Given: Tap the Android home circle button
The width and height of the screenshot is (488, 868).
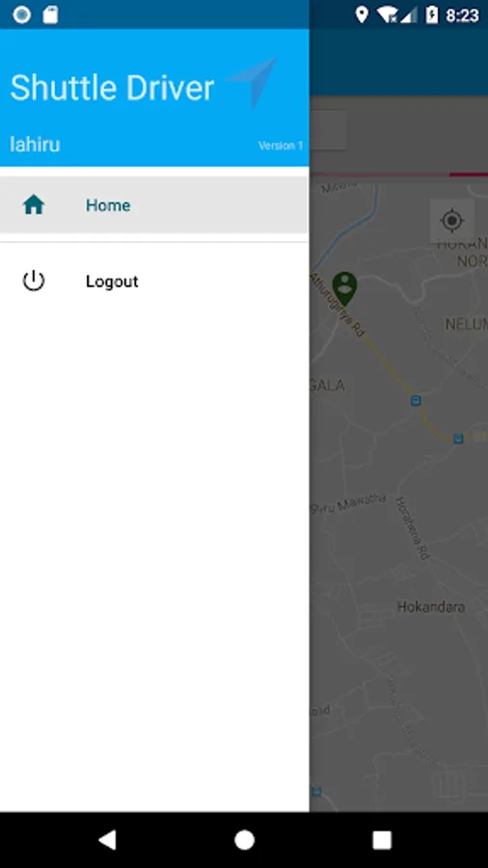Looking at the screenshot, I should click(244, 840).
